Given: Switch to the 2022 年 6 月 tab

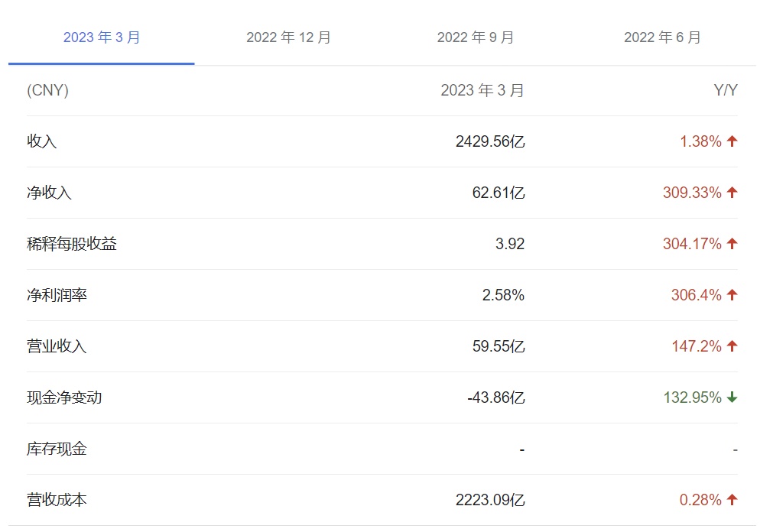Looking at the screenshot, I should coord(662,37).
